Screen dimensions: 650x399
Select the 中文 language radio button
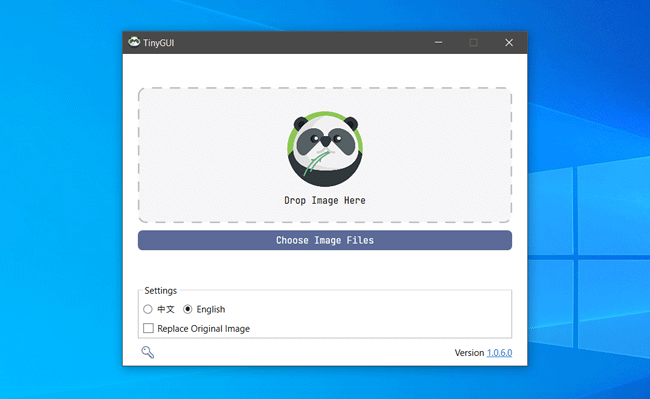(148, 309)
